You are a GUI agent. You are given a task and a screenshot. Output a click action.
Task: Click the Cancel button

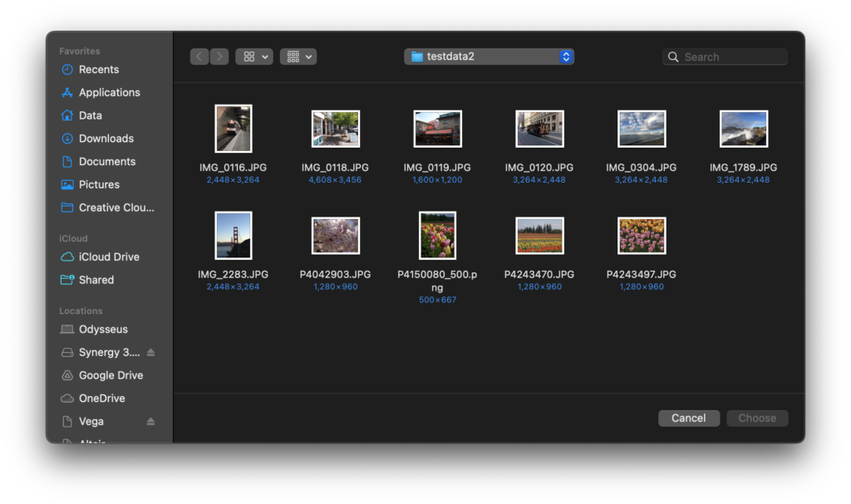(688, 418)
